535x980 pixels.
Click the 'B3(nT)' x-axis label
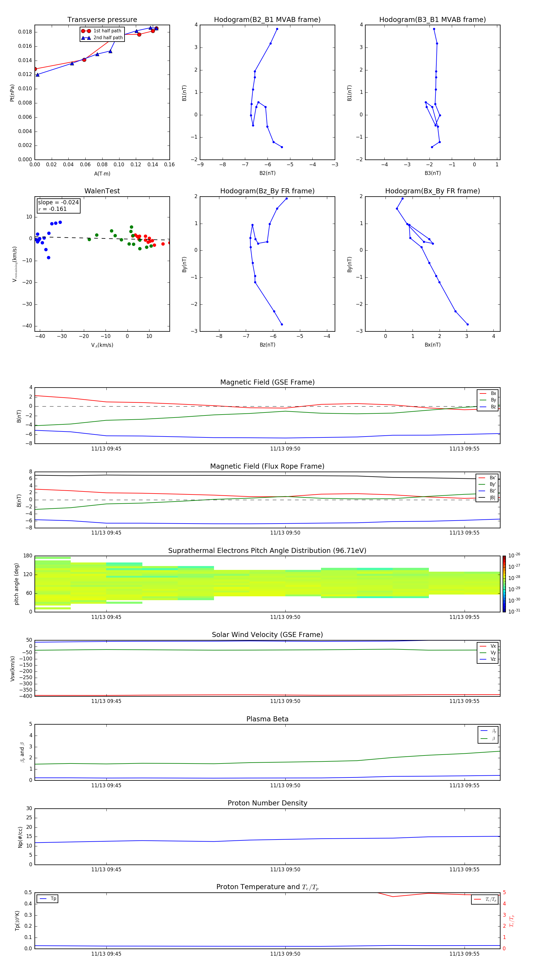(432, 173)
